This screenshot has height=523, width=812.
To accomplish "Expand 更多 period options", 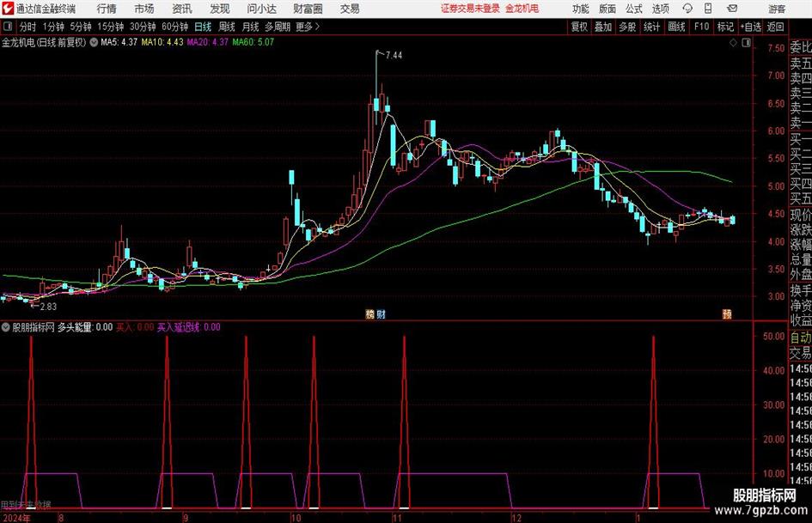I will 308,27.
